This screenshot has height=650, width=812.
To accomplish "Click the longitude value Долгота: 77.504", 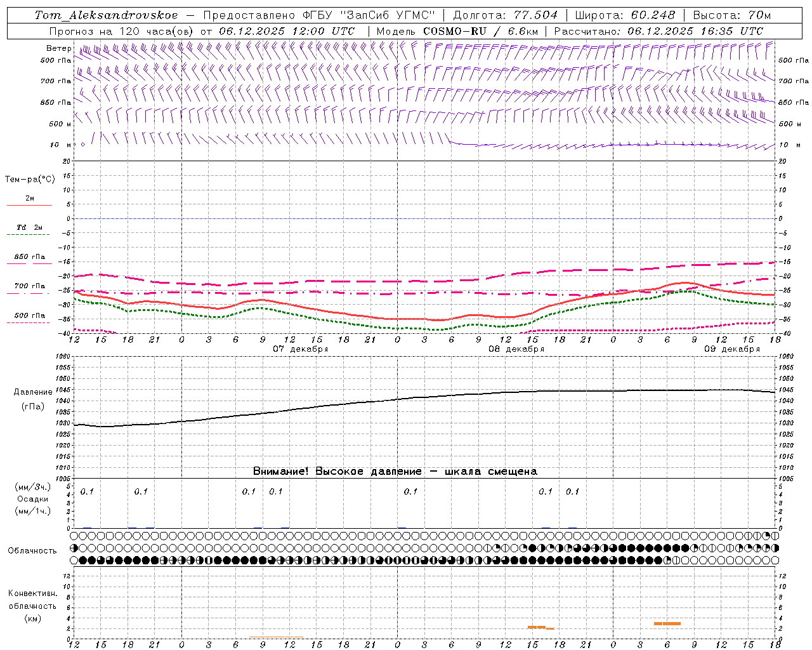I will pos(506,15).
